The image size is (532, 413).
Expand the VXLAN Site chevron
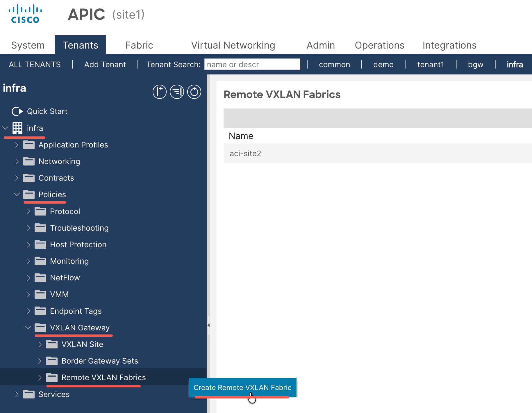coord(40,344)
